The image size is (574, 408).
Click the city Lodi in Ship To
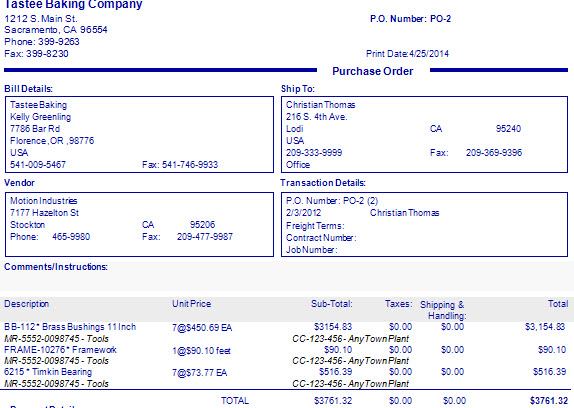click(294, 129)
